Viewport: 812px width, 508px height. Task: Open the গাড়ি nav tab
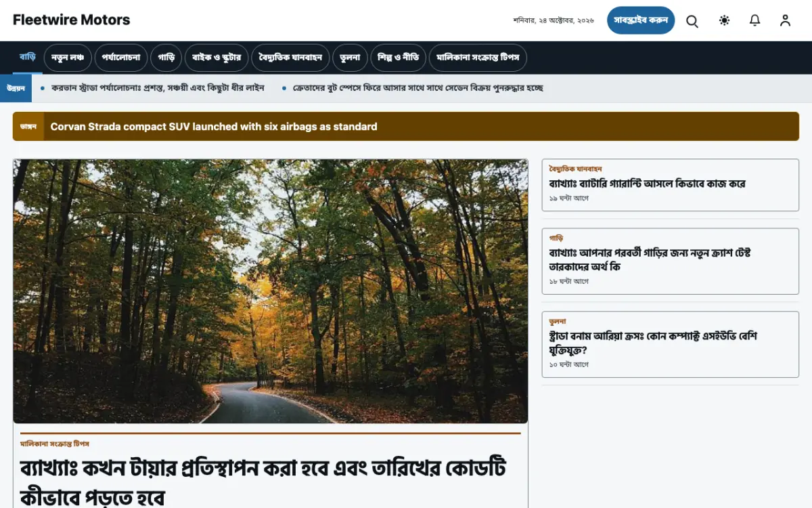tap(166, 58)
